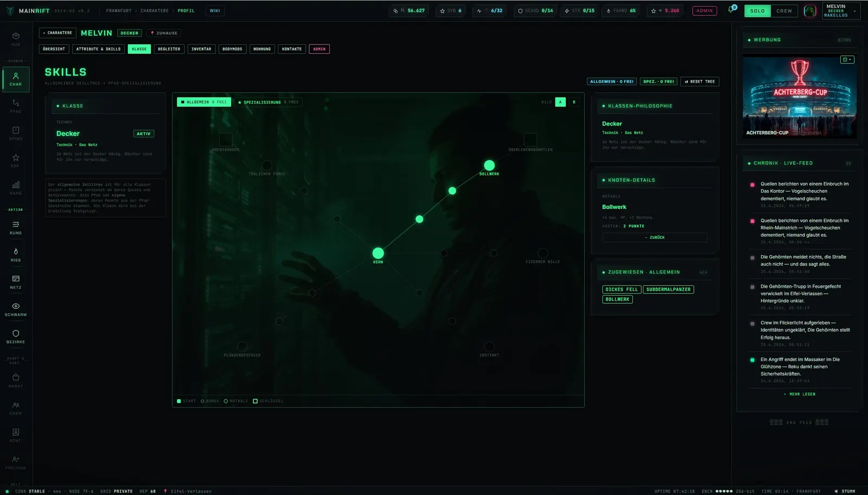Image resolution: width=868 pixels, height=495 pixels.
Task: Toggle the Spezialisierung skill tree view
Action: pos(268,102)
